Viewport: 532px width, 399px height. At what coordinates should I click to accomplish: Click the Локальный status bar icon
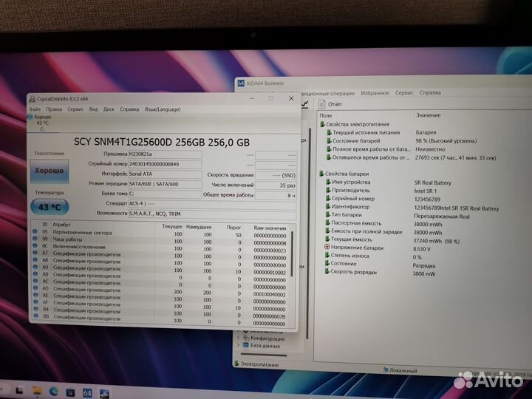click(x=386, y=370)
